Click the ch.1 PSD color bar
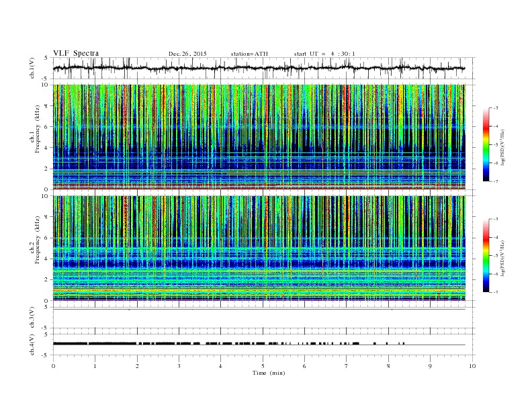Viewport: 532px width, 411px height. click(486, 144)
